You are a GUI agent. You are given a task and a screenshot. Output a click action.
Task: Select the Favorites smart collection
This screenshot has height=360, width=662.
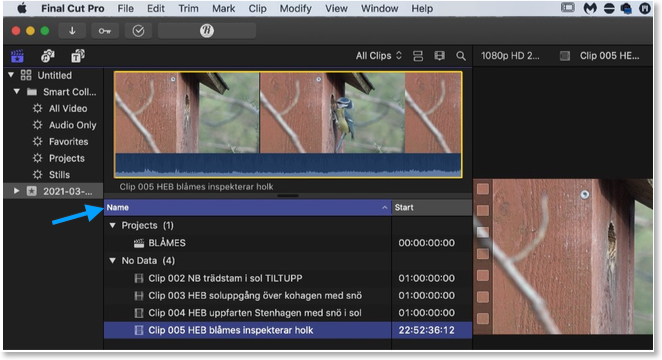(68, 141)
